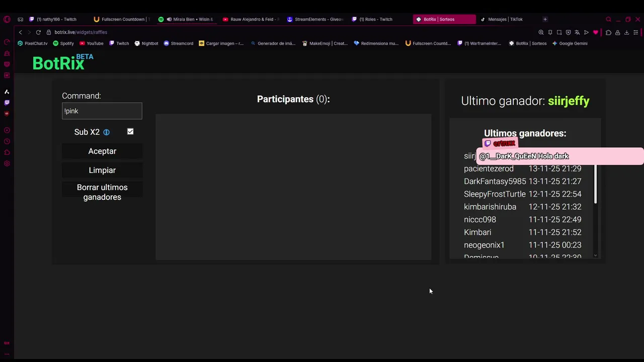Image resolution: width=644 pixels, height=362 pixels.
Task: Click the Sub X2 info icon
Action: [x=106, y=132]
